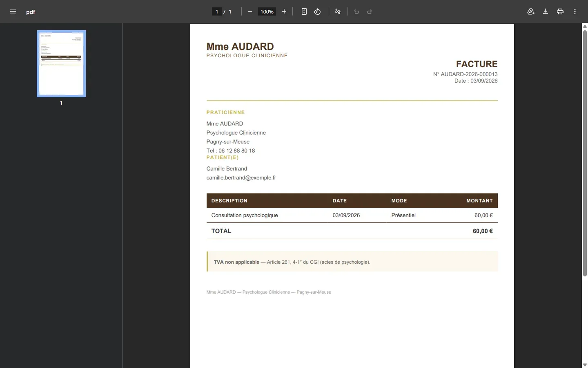Zoom out with the minus button
Screen dimensions: 588x368
[250, 11]
